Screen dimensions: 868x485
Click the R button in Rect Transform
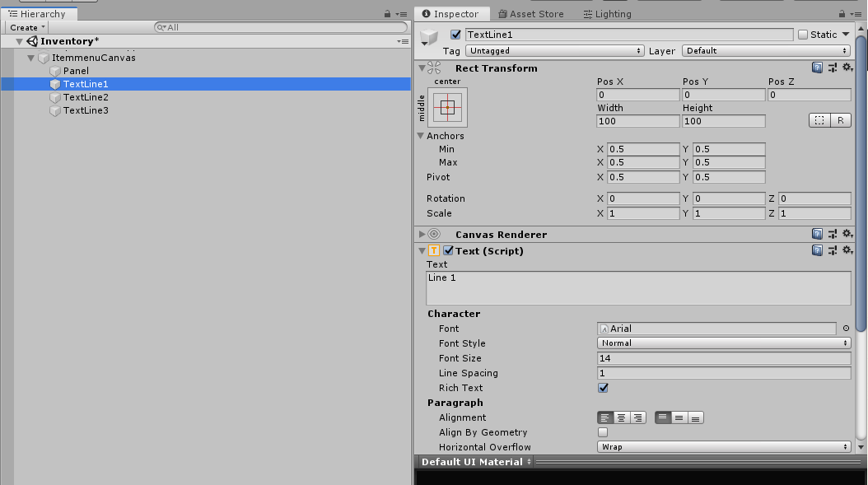coord(841,120)
